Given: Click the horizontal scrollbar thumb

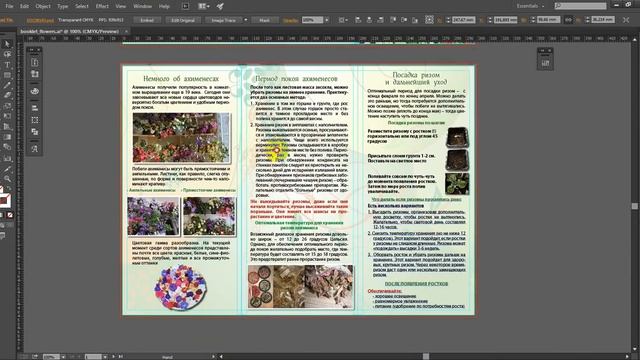Looking at the screenshot, I should pyautogui.click(x=426, y=357).
